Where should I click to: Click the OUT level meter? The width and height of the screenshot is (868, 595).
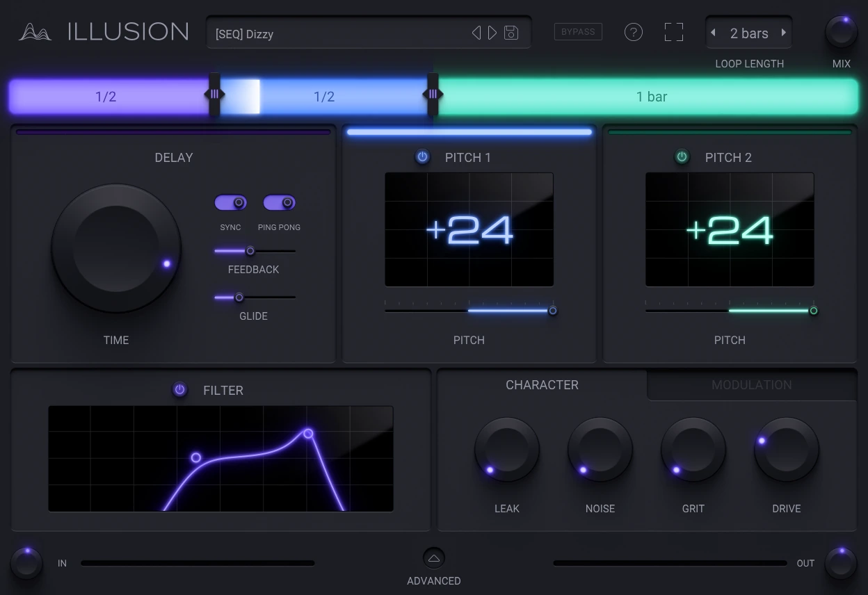coord(670,563)
